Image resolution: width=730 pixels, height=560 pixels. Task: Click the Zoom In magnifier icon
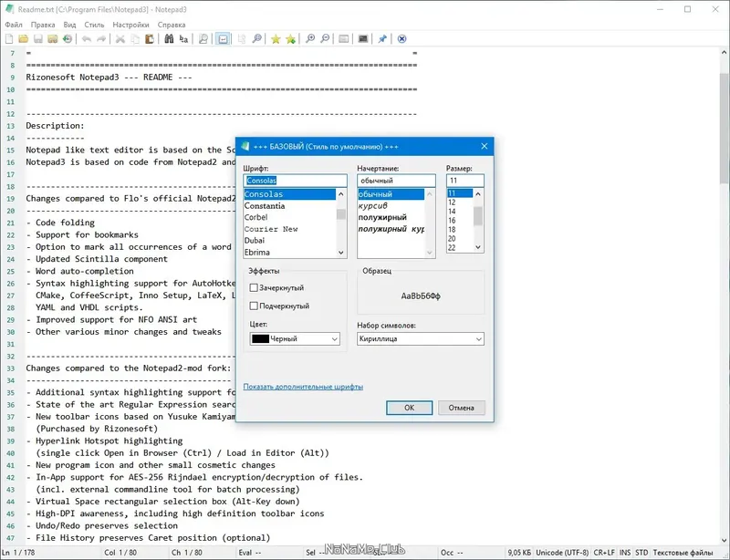310,39
